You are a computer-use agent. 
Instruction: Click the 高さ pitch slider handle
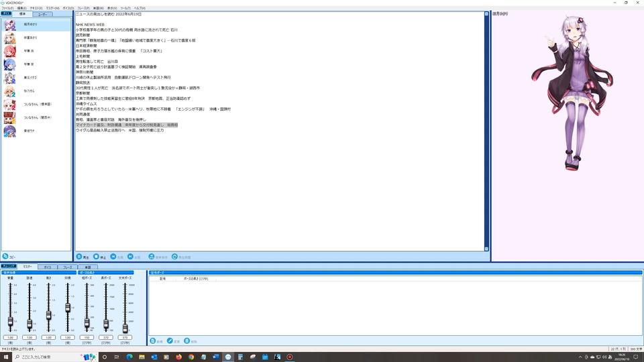pyautogui.click(x=48, y=315)
